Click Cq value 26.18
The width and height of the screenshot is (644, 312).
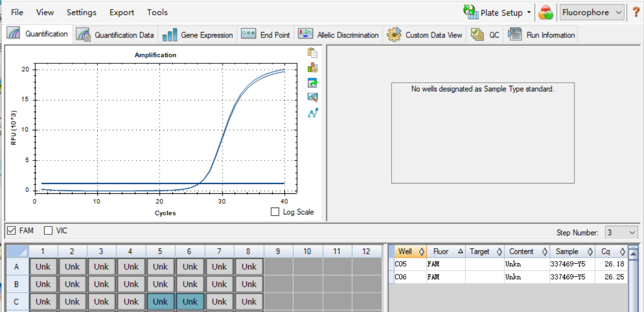click(611, 264)
